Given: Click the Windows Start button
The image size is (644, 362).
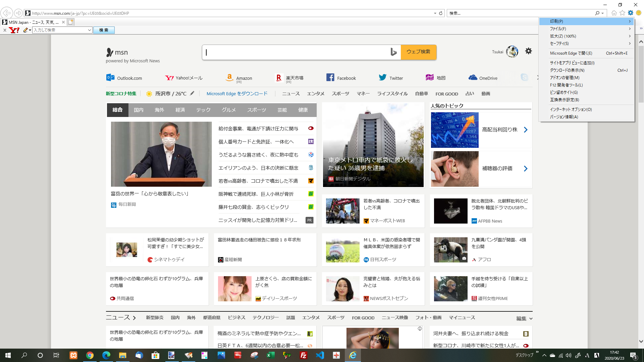Looking at the screenshot, I should click(x=8, y=355).
